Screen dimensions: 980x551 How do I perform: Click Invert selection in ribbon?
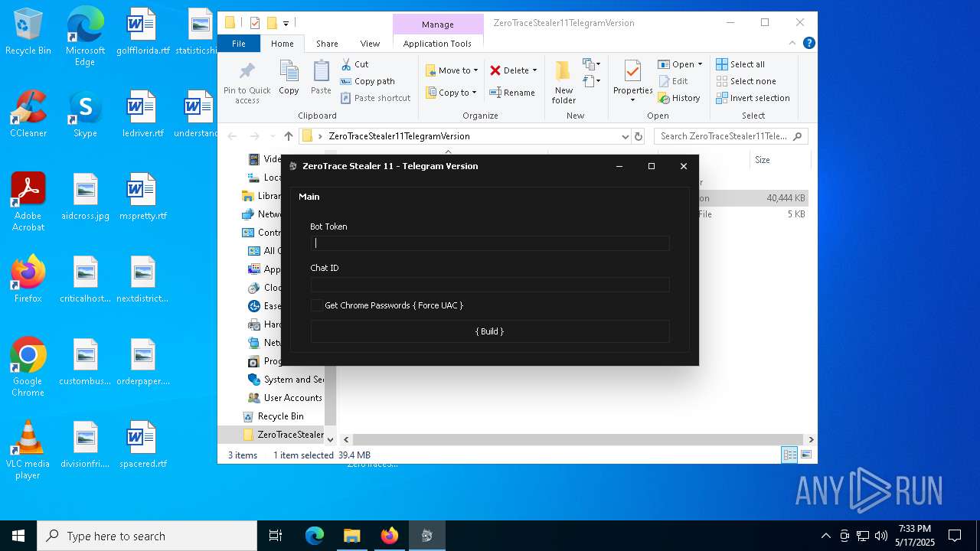pyautogui.click(x=753, y=98)
